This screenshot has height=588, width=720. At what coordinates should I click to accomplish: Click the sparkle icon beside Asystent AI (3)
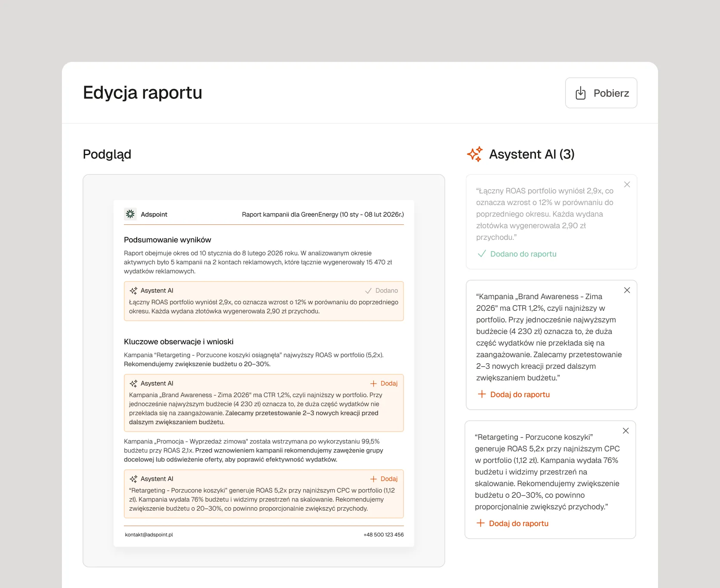pyautogui.click(x=475, y=154)
